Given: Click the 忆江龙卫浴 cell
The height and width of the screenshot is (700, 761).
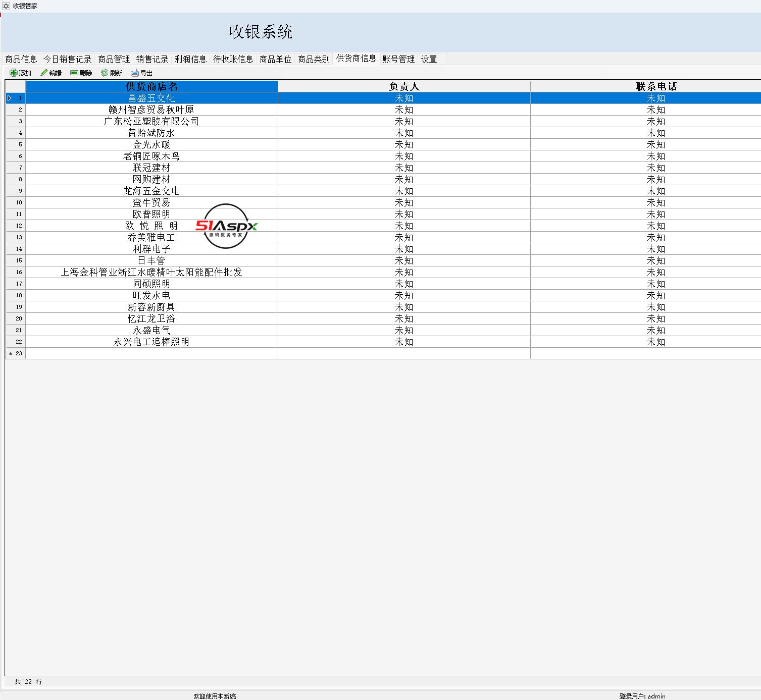Looking at the screenshot, I should click(x=151, y=318).
